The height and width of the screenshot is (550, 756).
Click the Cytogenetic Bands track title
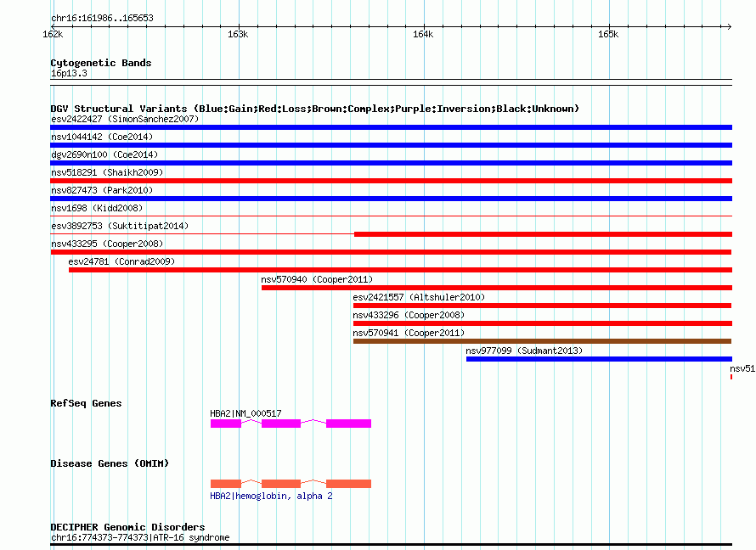pos(101,63)
